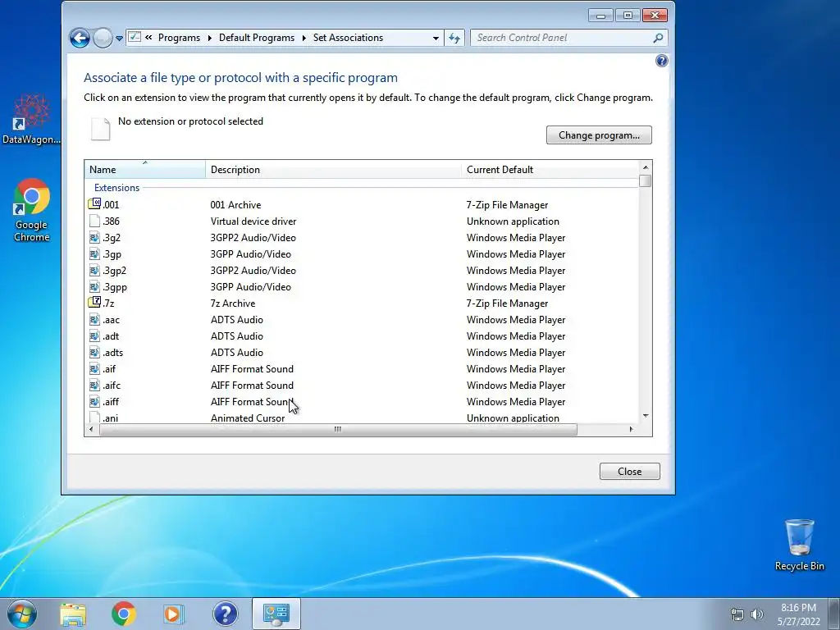Click the address bar control panel icon
The image size is (840, 630).
click(135, 37)
